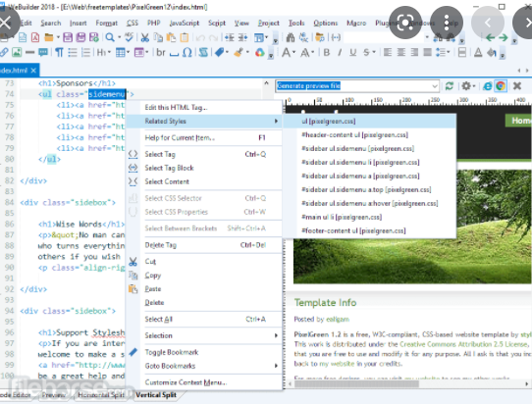This screenshot has width=532, height=404.
Task: Insert a hyperlink with the chain icon
Action: click(x=4, y=52)
